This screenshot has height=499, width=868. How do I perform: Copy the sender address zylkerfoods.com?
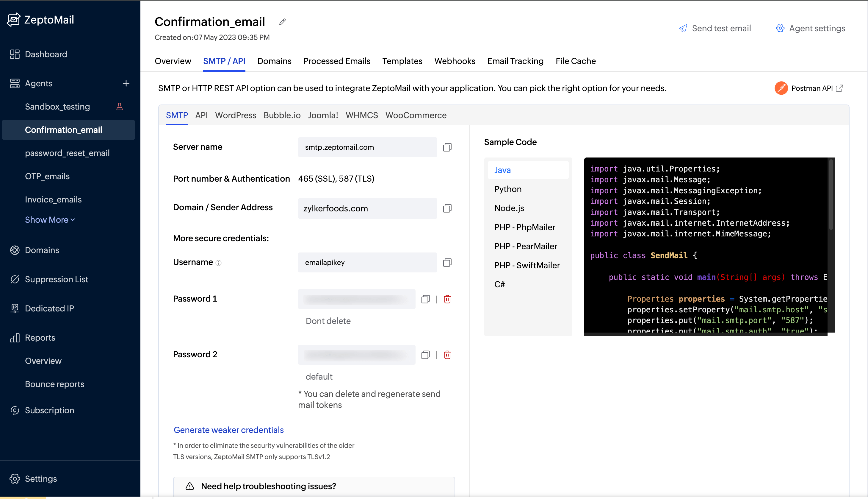(447, 208)
